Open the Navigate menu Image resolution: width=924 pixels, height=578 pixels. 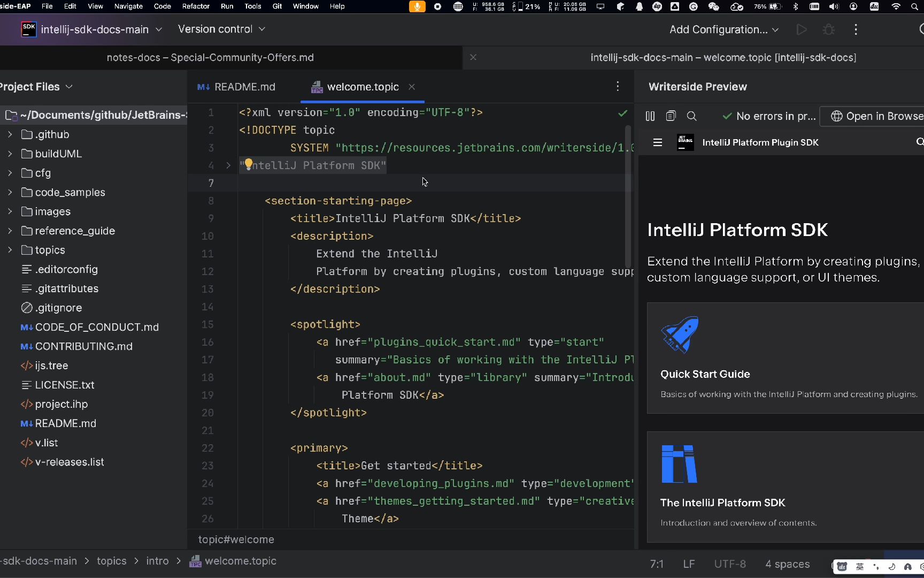[128, 6]
